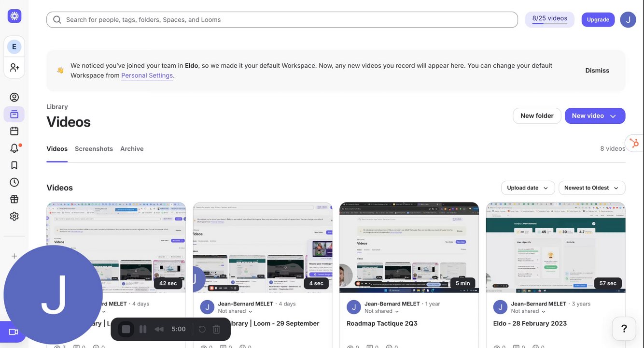The height and width of the screenshot is (348, 644).
Task: Click the Loom logo icon
Action: click(x=14, y=16)
